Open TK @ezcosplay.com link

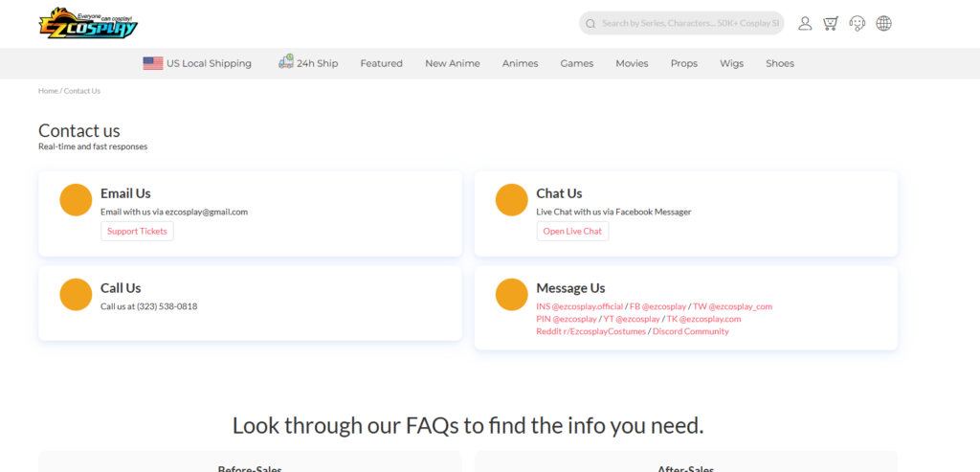point(703,319)
